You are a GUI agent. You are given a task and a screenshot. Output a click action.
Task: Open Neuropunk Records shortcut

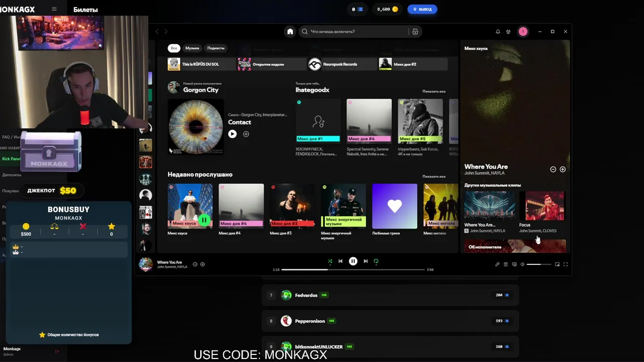[342, 64]
